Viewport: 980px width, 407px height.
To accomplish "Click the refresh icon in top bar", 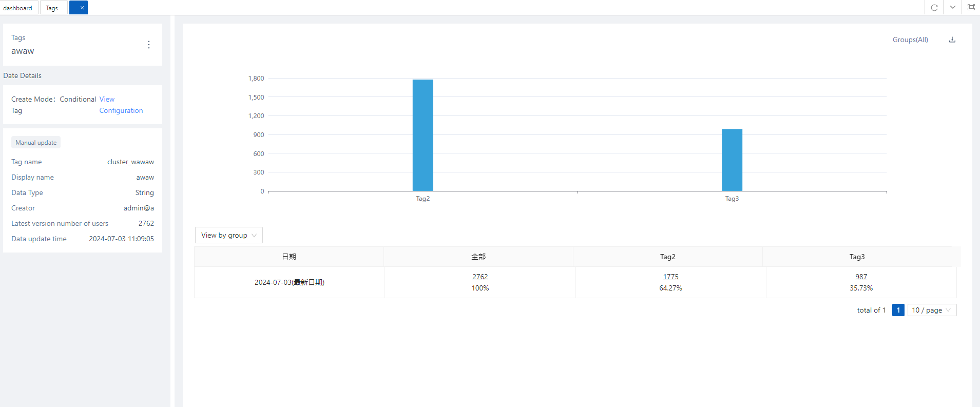I will (x=934, y=8).
